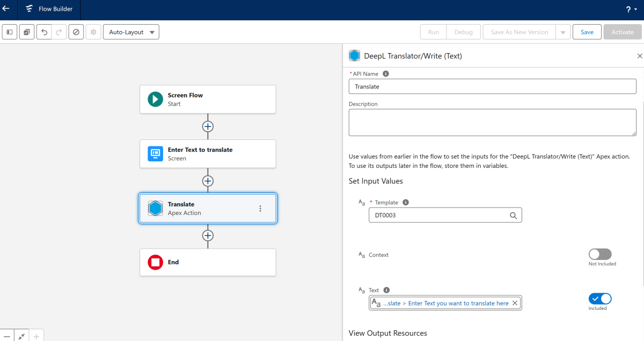Click the Save button
The width and height of the screenshot is (644, 341).
click(x=587, y=32)
